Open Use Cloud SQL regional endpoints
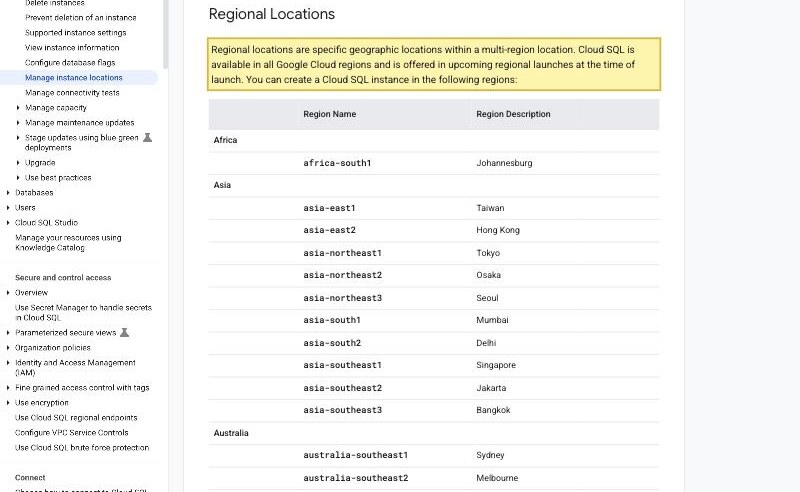800x492 pixels. click(x=76, y=417)
